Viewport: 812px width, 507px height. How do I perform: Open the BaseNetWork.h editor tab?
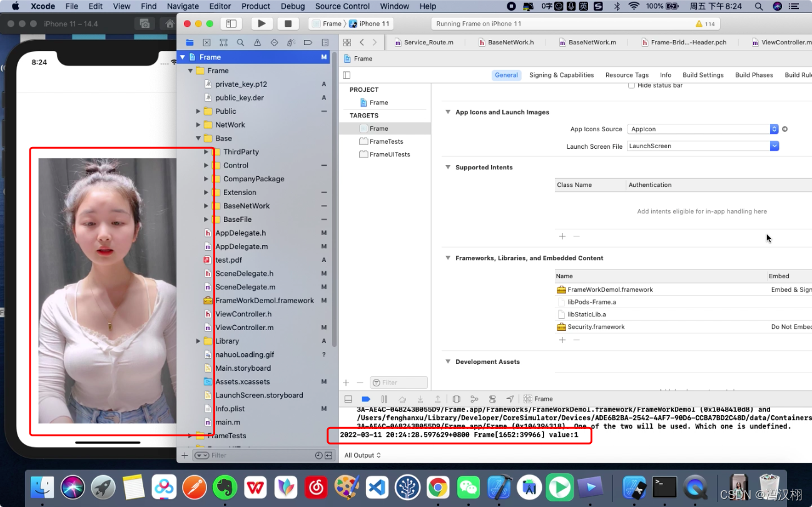tap(506, 43)
